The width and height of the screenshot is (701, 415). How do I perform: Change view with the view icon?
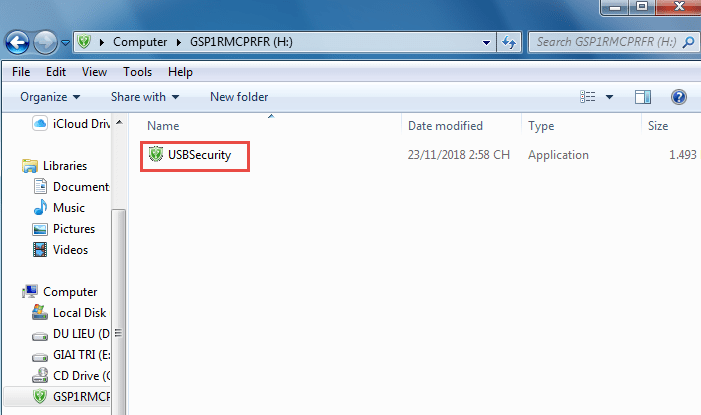(587, 97)
